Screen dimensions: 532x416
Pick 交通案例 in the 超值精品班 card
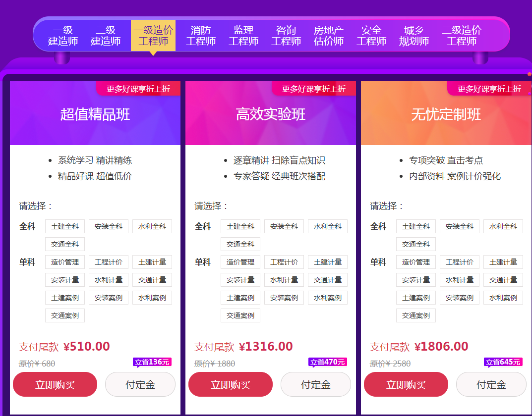(65, 315)
